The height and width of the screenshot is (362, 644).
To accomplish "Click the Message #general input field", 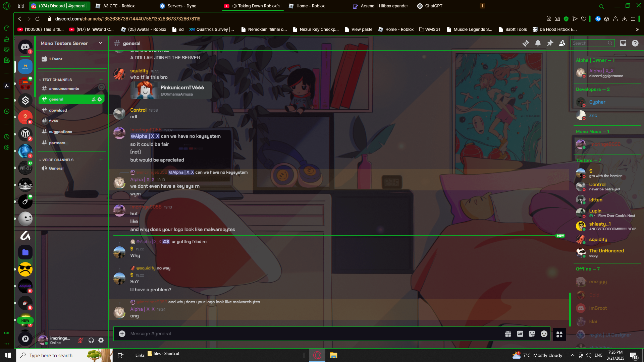I will (x=302, y=334).
